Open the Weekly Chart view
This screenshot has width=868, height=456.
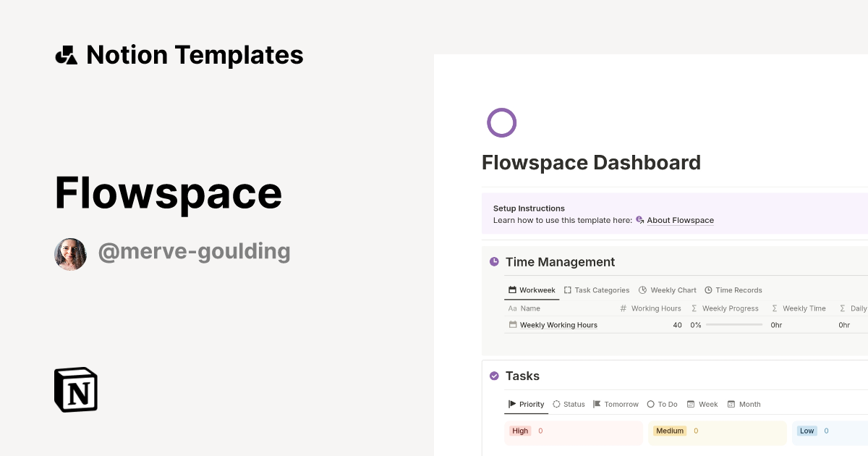pyautogui.click(x=667, y=290)
